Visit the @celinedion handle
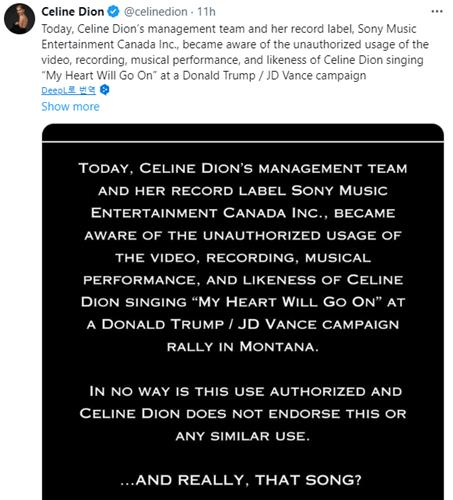Screen dimensions: 453x500 (x=156, y=12)
